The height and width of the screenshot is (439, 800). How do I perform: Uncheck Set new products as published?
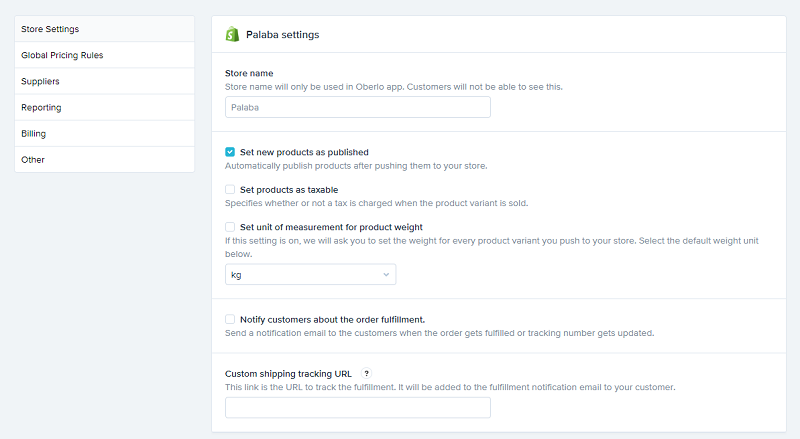pyautogui.click(x=230, y=152)
